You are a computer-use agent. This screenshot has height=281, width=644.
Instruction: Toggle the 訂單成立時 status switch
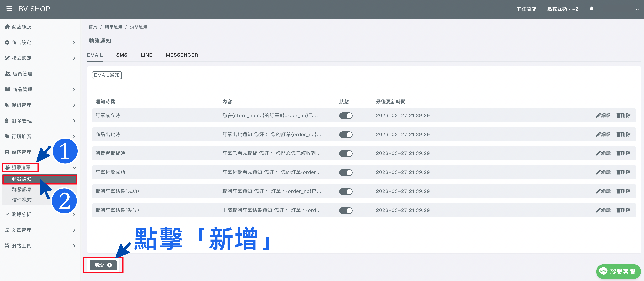346,116
